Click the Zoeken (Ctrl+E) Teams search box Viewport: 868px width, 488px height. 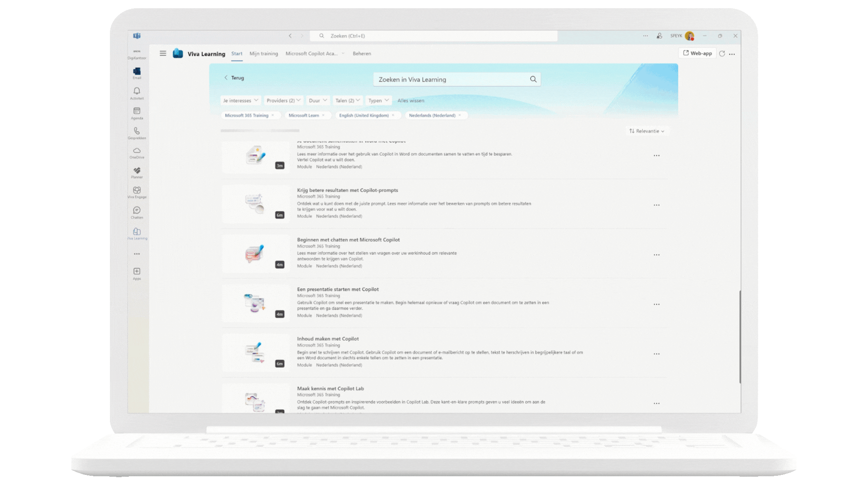(434, 36)
